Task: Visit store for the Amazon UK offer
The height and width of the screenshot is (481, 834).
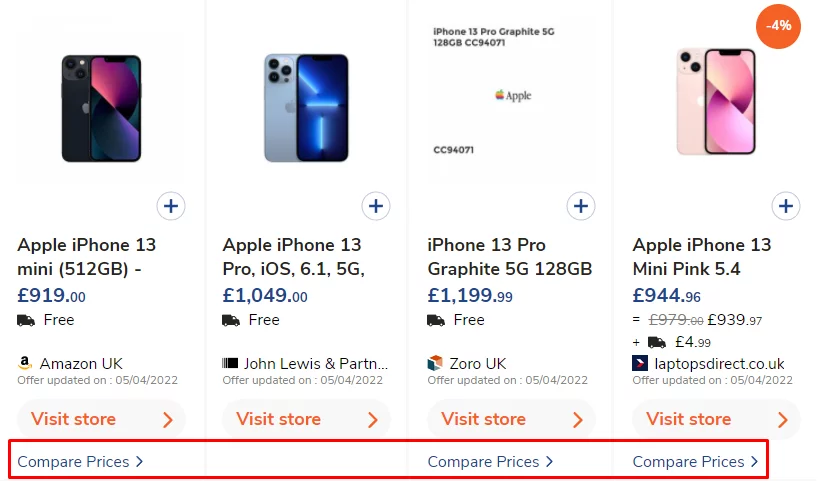Action: tap(101, 419)
